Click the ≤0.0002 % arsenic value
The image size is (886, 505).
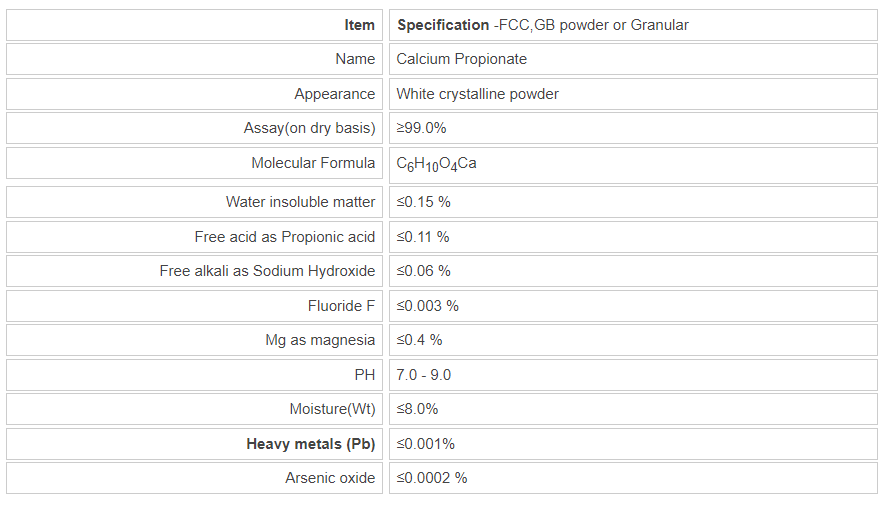pos(431,478)
